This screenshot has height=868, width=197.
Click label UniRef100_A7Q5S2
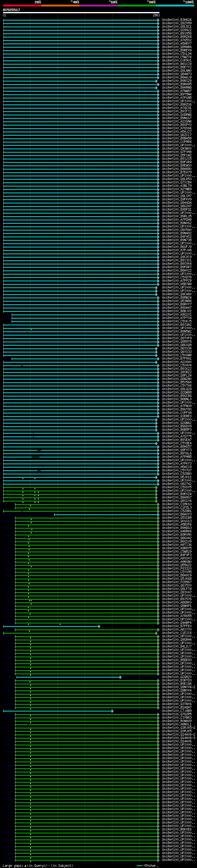coord(177,40)
